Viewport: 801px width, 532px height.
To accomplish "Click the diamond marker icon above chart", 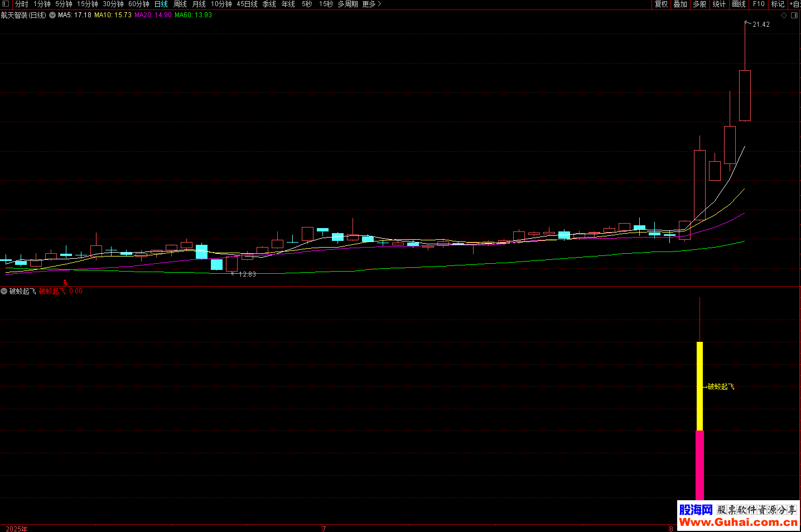I will [x=784, y=16].
